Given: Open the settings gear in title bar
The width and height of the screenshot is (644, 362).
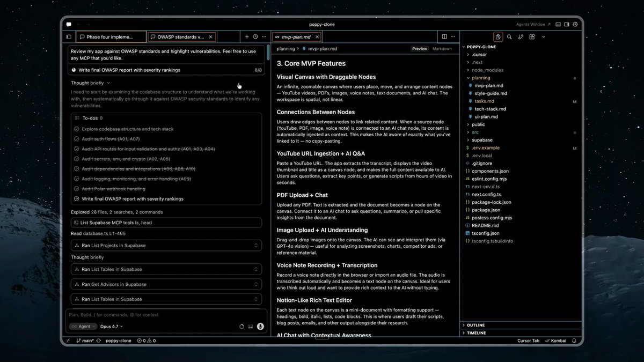Looking at the screenshot, I should coord(575,24).
